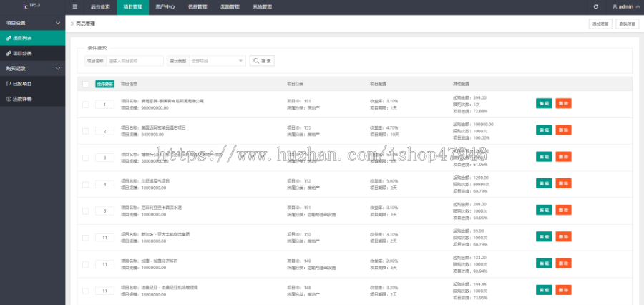Click the magnifier 搜索 search button
This screenshot has height=305, width=644.
click(x=262, y=61)
